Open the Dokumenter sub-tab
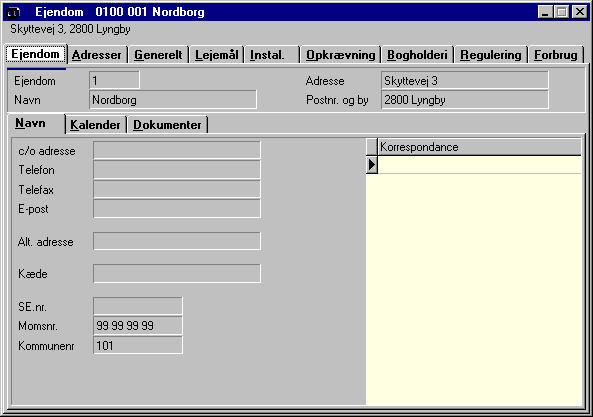The height and width of the screenshot is (417, 593). click(168, 125)
